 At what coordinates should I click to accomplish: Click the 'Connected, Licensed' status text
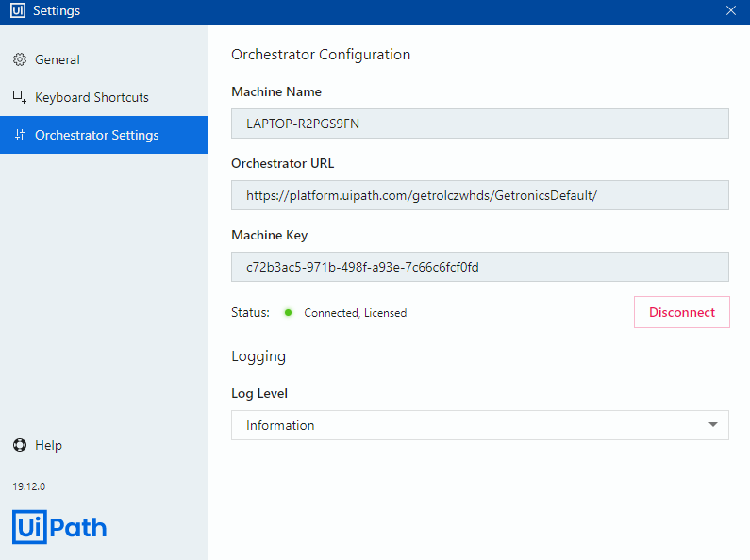tap(356, 313)
